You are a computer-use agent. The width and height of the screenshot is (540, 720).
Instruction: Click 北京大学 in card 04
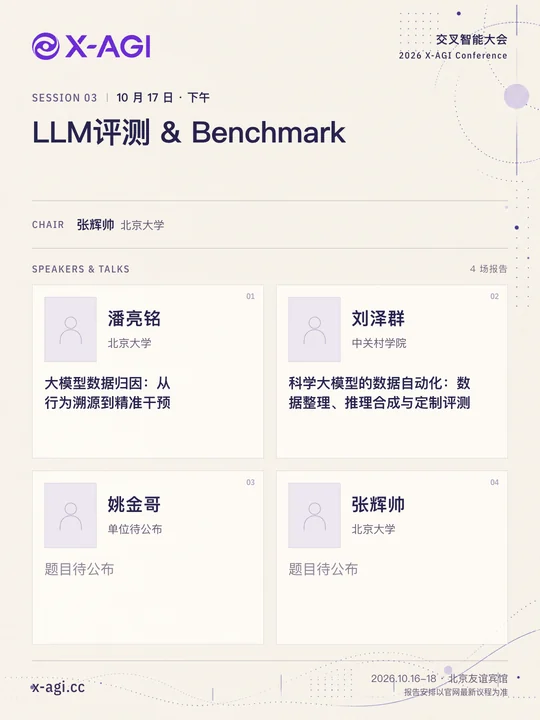point(373,529)
